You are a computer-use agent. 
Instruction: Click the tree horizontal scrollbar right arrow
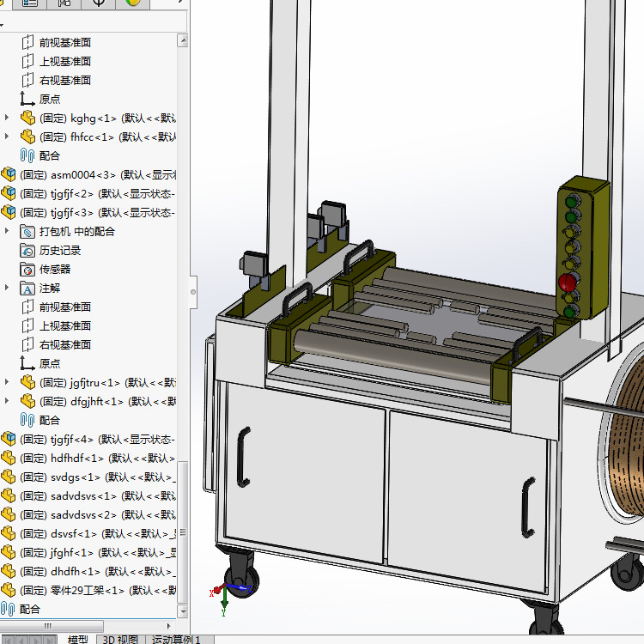click(169, 626)
